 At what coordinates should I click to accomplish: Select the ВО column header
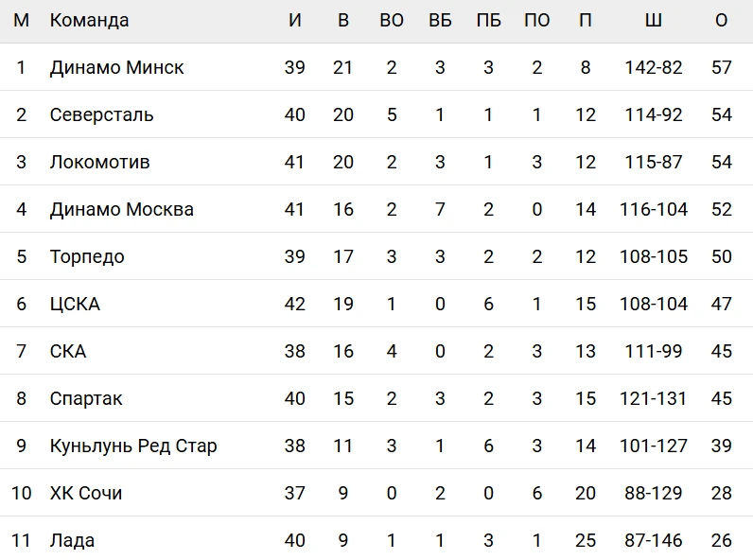pyautogui.click(x=392, y=21)
